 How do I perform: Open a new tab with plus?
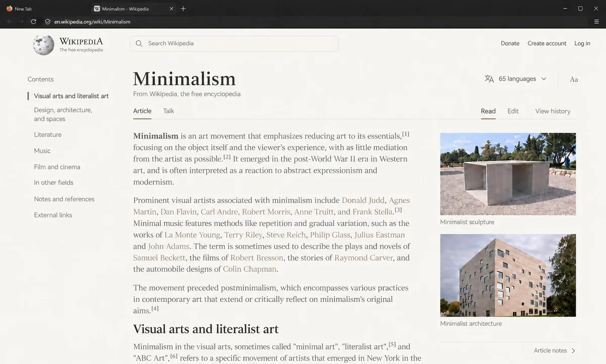[183, 9]
